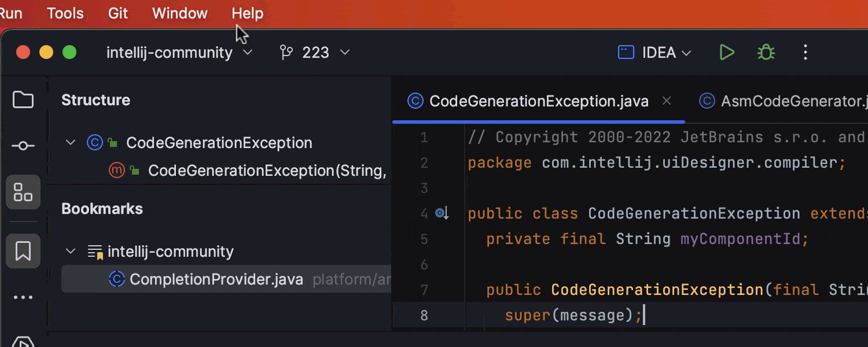Open the Project tool window
Image resolution: width=868 pixels, height=347 pixels.
(x=23, y=99)
